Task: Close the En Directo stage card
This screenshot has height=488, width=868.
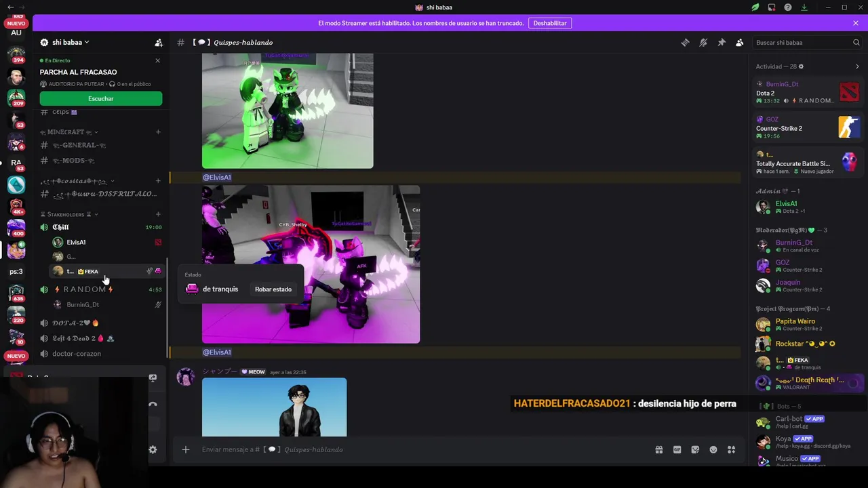Action: 158,60
